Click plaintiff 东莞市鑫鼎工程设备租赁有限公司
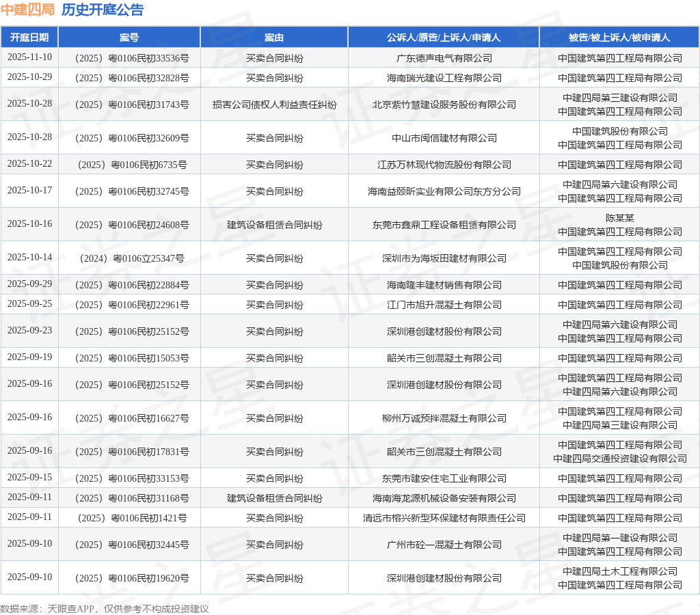700x615 pixels. (444, 225)
